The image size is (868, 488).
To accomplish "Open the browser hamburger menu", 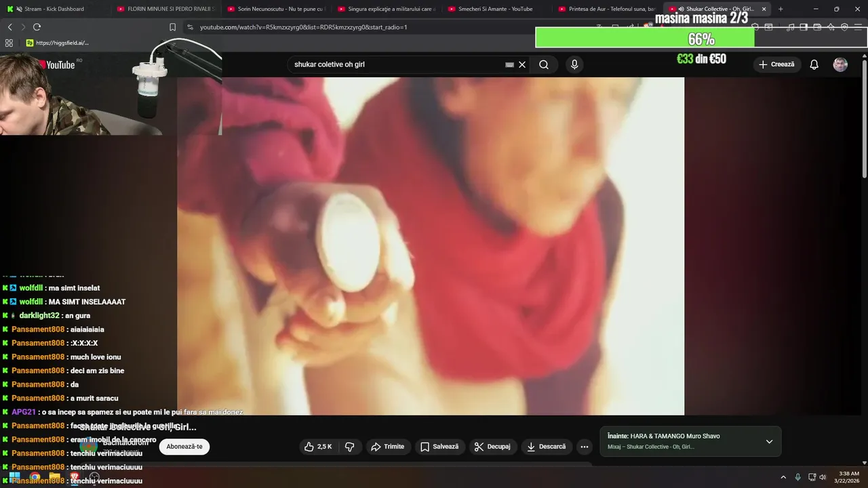I will [859, 27].
